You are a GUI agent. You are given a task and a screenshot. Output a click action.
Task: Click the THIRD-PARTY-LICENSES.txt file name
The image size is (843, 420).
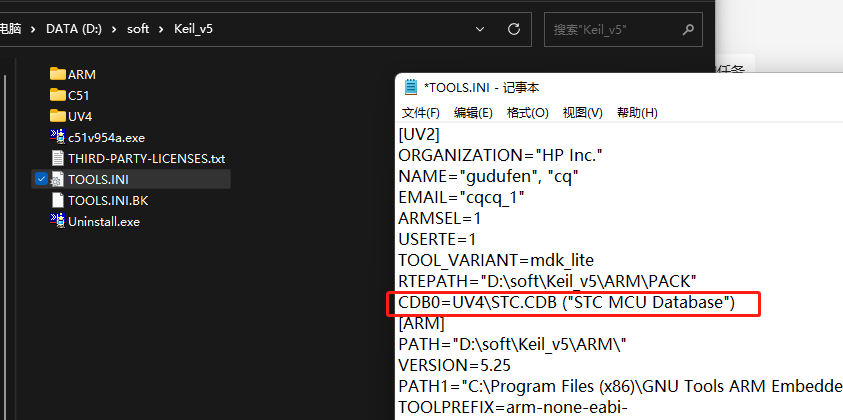(146, 159)
